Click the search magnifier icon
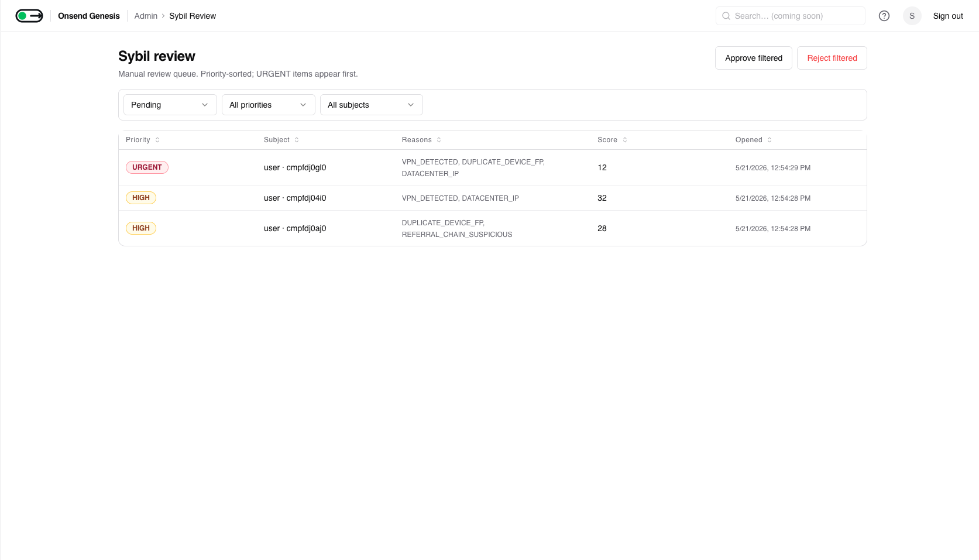The height and width of the screenshot is (560, 979). click(726, 16)
